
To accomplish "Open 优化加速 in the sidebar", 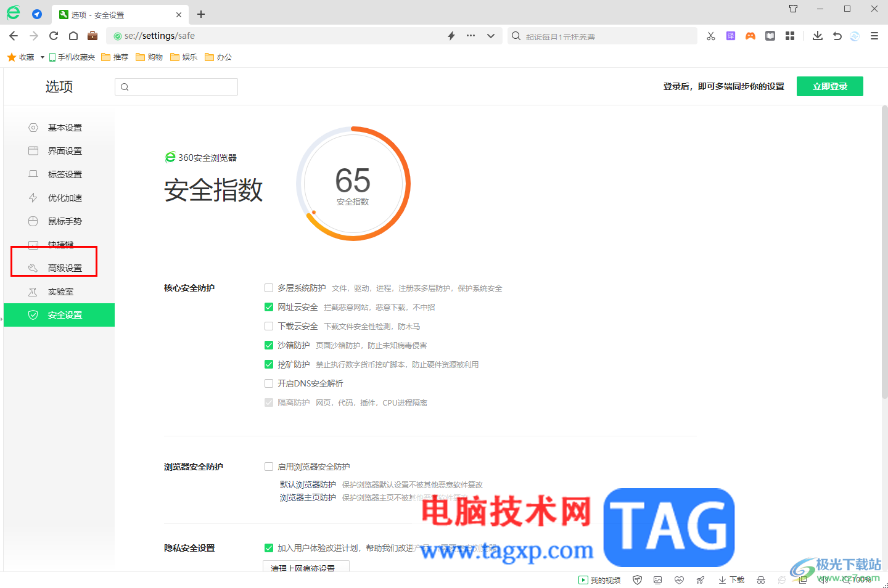I will [59, 198].
